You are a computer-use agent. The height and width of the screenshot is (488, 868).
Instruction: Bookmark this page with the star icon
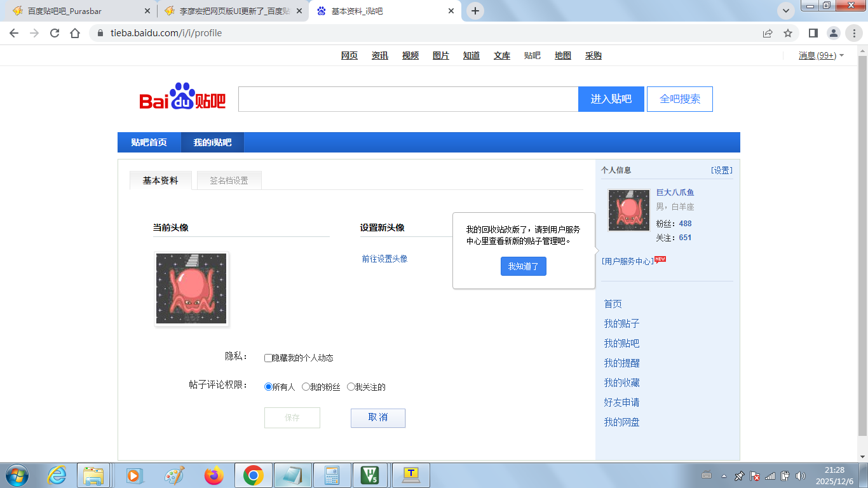click(x=788, y=33)
